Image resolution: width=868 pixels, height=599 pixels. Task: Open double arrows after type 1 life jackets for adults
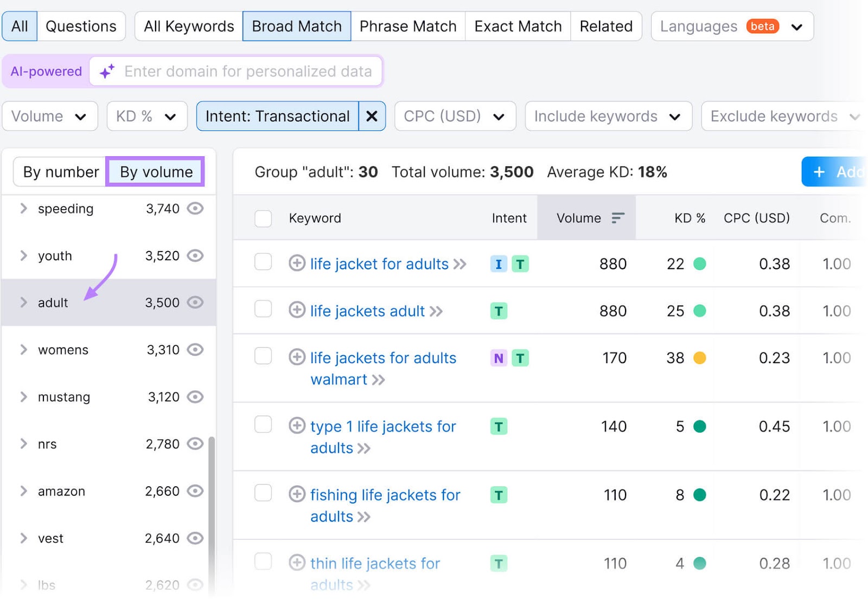click(364, 448)
